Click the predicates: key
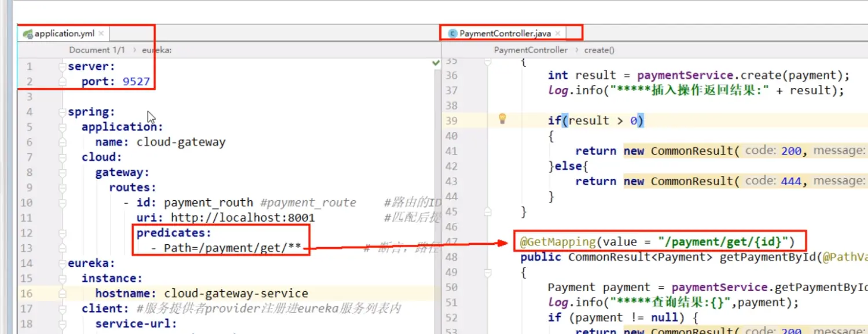 pyautogui.click(x=174, y=233)
